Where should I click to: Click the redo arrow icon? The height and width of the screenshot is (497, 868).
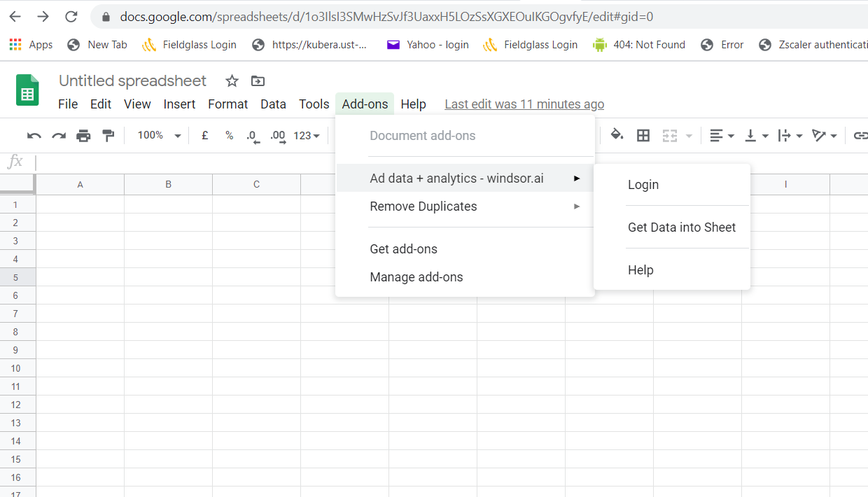pos(59,136)
